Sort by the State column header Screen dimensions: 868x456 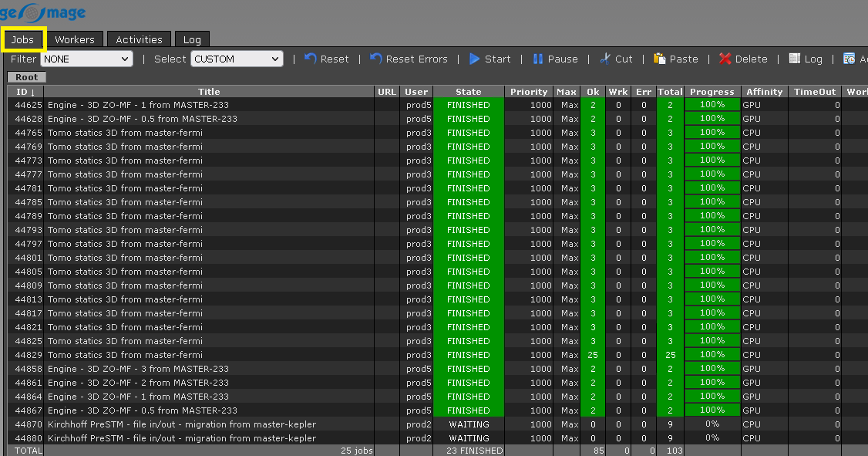[468, 92]
